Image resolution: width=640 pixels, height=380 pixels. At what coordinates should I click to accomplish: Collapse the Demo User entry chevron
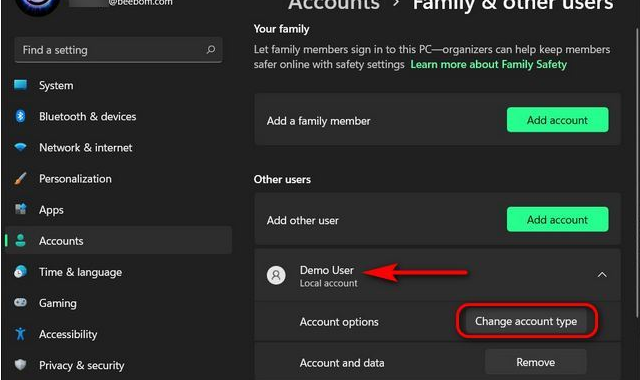[602, 275]
